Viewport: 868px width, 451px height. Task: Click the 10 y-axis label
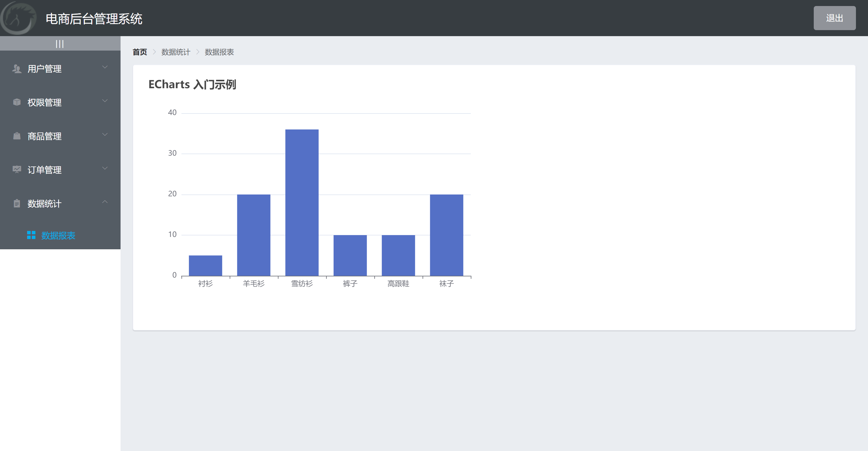(172, 235)
